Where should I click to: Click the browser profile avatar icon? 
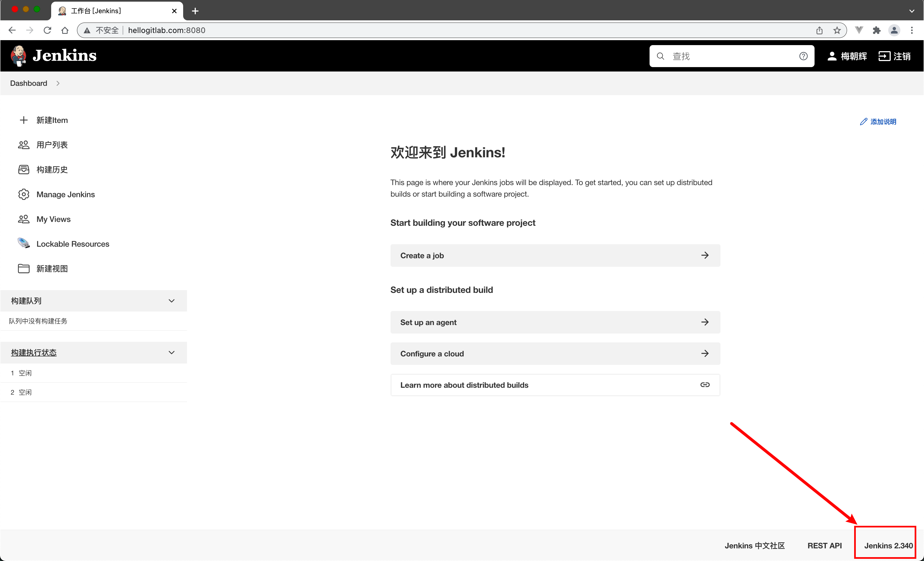(894, 30)
